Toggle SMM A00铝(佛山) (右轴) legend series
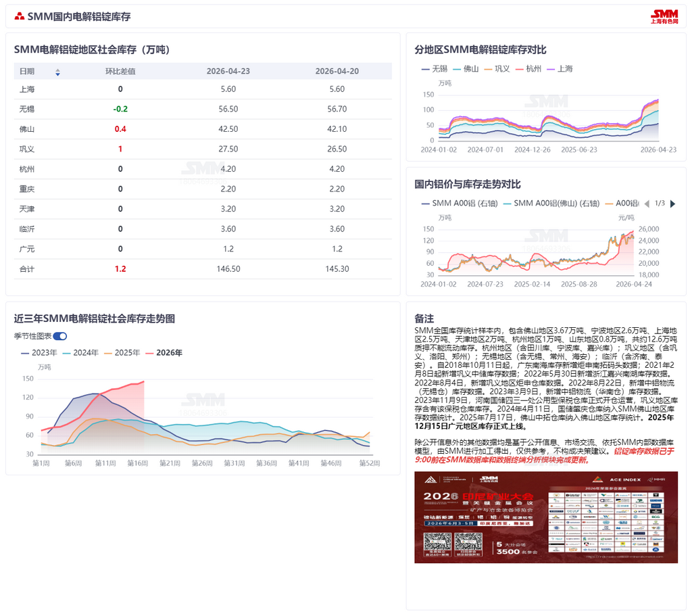This screenshot has height=616, width=692. pos(551,204)
